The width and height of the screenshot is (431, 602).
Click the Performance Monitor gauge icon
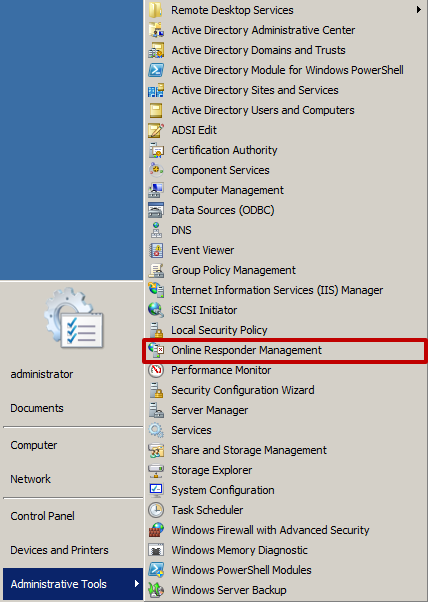click(x=156, y=370)
